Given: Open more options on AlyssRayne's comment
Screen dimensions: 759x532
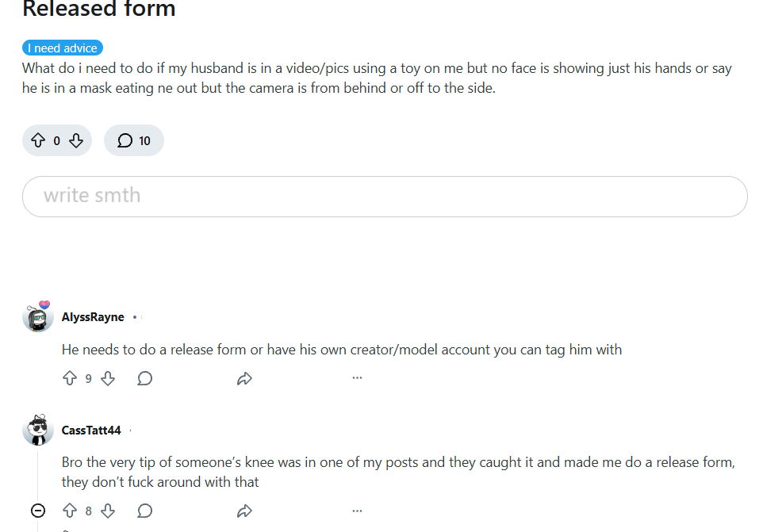Looking at the screenshot, I should point(357,378).
